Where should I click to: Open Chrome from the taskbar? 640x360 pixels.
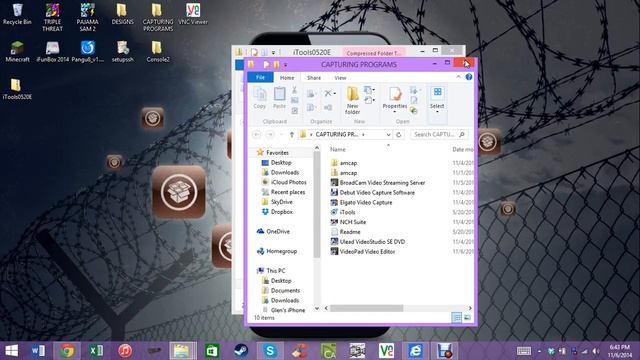point(67,351)
